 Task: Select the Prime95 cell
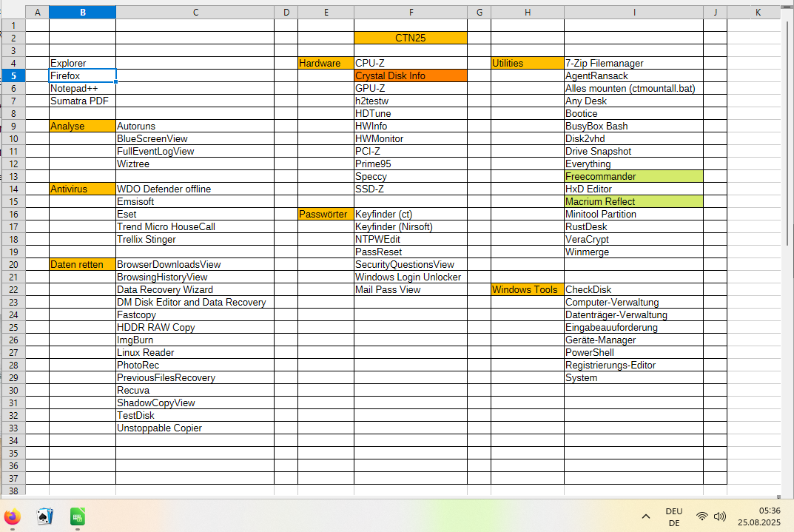click(x=411, y=164)
